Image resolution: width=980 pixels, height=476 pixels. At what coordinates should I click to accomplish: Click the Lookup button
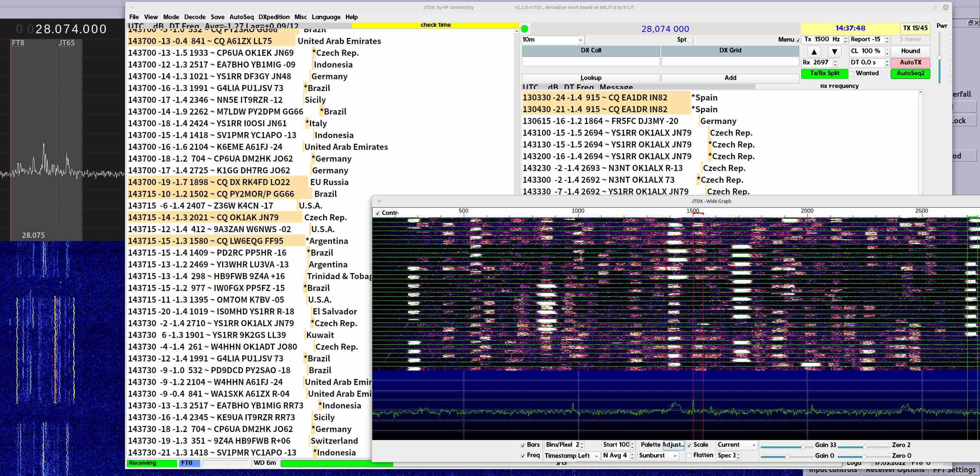(x=590, y=78)
